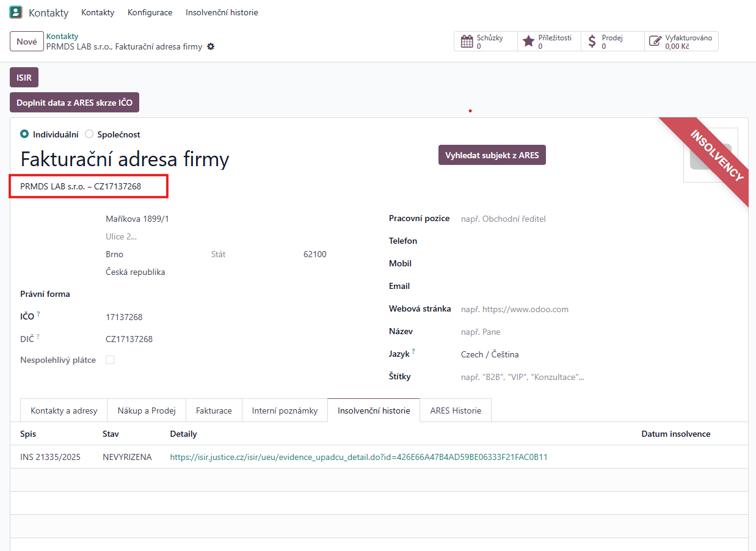Select the Společnost radio button

pyautogui.click(x=89, y=134)
